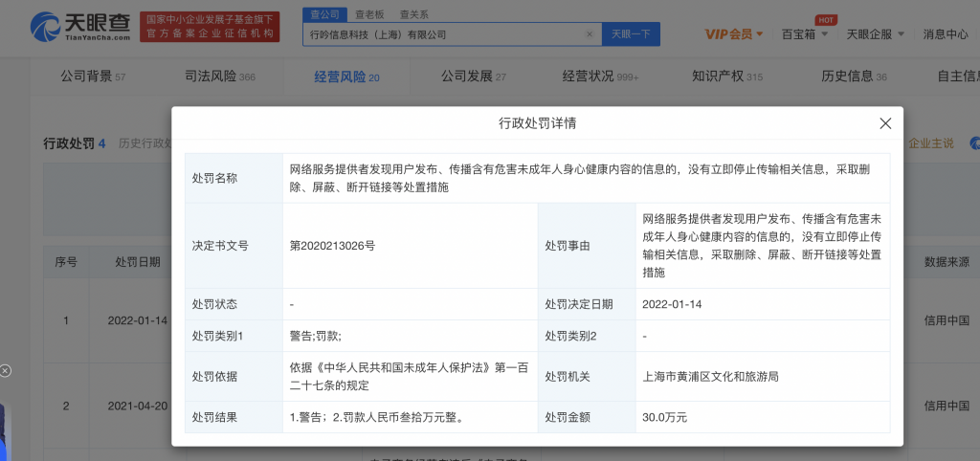980x461 pixels.
Task: Open the 天眼企服 dropdown menu
Action: coord(876,34)
